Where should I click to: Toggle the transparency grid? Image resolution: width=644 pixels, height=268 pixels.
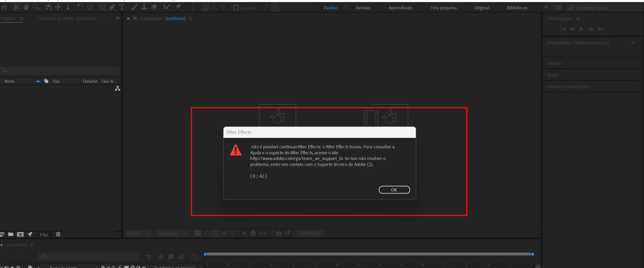click(x=206, y=233)
